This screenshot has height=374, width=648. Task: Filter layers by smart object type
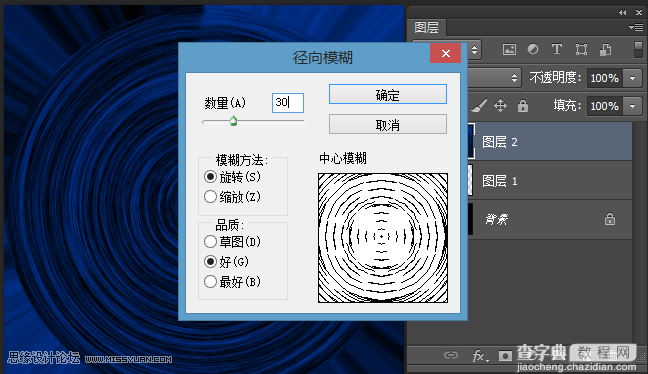[x=605, y=50]
